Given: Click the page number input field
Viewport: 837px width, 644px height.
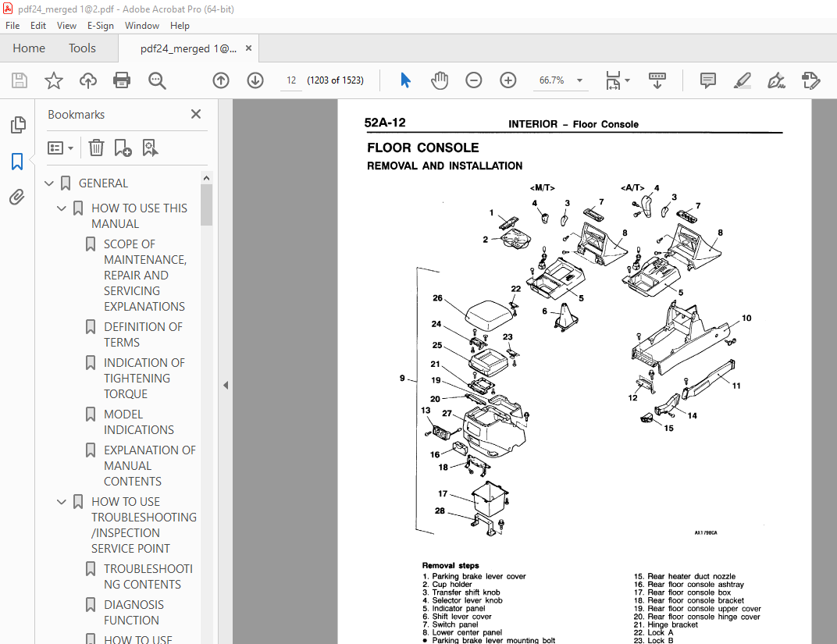Looking at the screenshot, I should pos(291,80).
